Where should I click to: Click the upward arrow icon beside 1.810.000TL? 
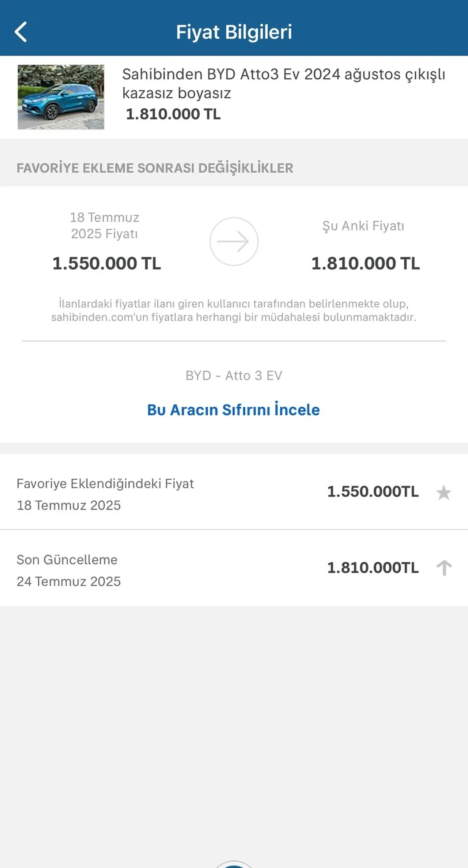[x=444, y=568]
